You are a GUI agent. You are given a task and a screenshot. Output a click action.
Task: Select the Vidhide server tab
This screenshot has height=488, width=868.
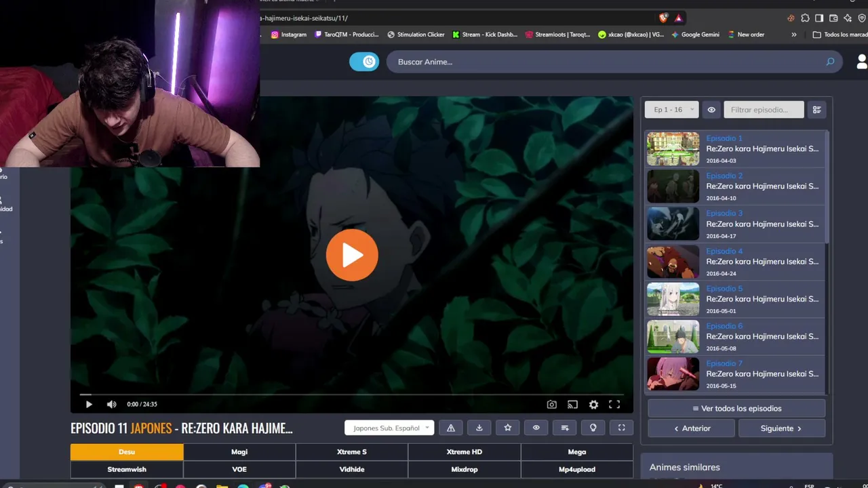[x=352, y=470]
